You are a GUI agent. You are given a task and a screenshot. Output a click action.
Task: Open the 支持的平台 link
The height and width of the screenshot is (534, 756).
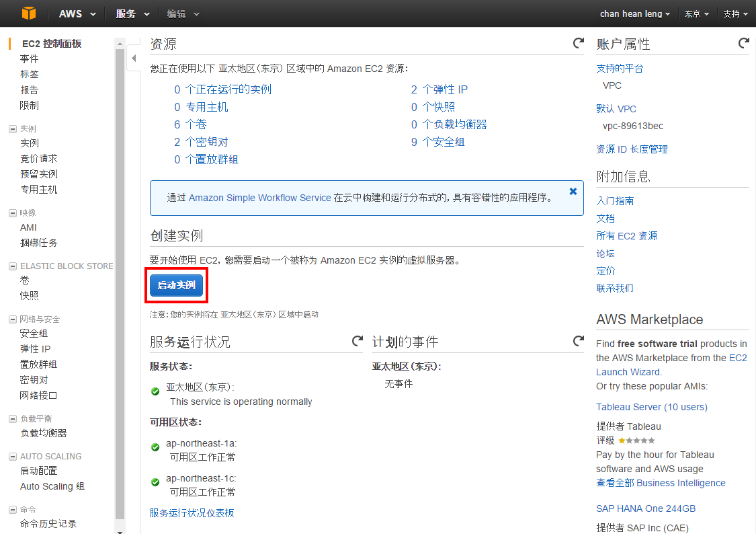click(620, 69)
